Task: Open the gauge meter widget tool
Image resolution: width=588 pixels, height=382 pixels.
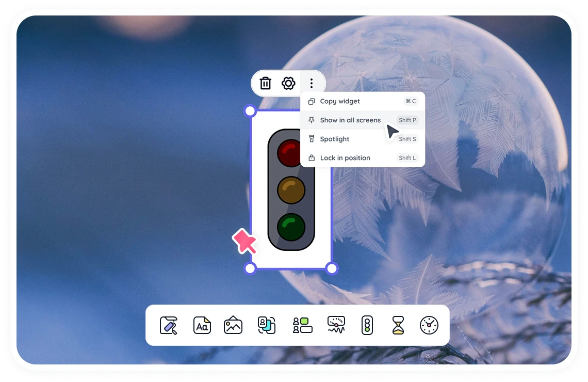Action: [335, 325]
